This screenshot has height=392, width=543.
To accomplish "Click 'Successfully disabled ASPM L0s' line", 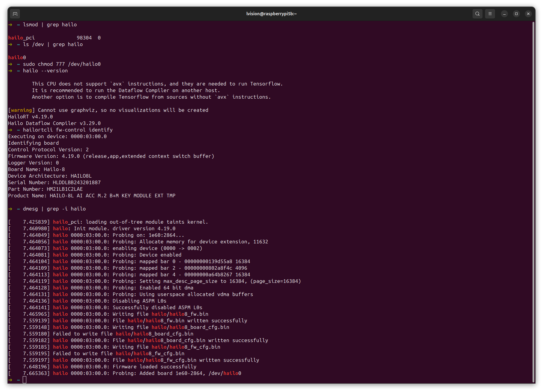I will (x=105, y=308).
